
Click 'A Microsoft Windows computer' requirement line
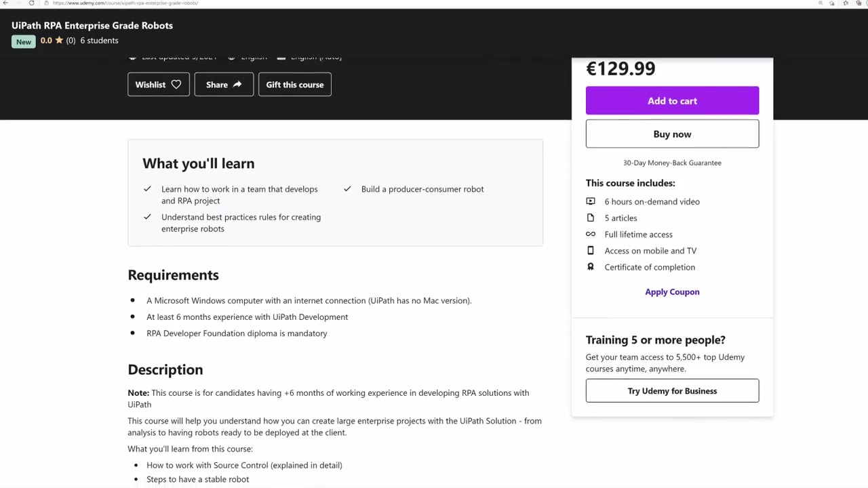[x=309, y=301]
